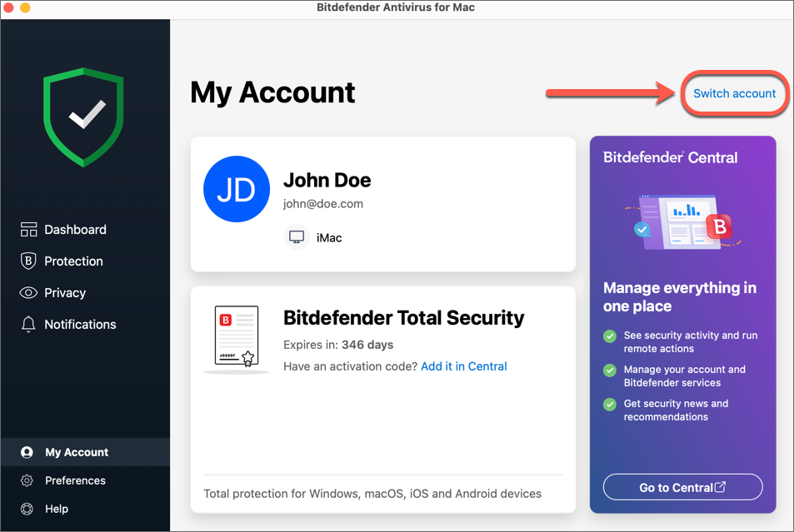Close the Bitdefender window with red button
The height and width of the screenshot is (532, 794).
[x=8, y=7]
